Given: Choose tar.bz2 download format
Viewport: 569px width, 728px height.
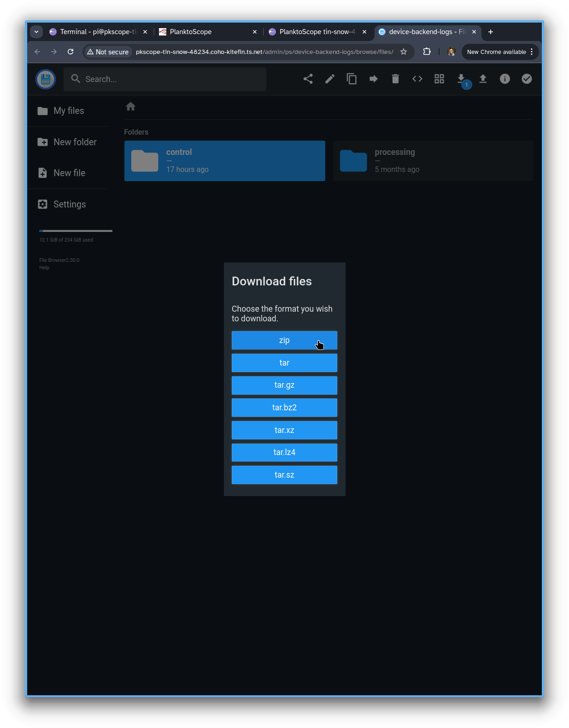Looking at the screenshot, I should coord(284,408).
